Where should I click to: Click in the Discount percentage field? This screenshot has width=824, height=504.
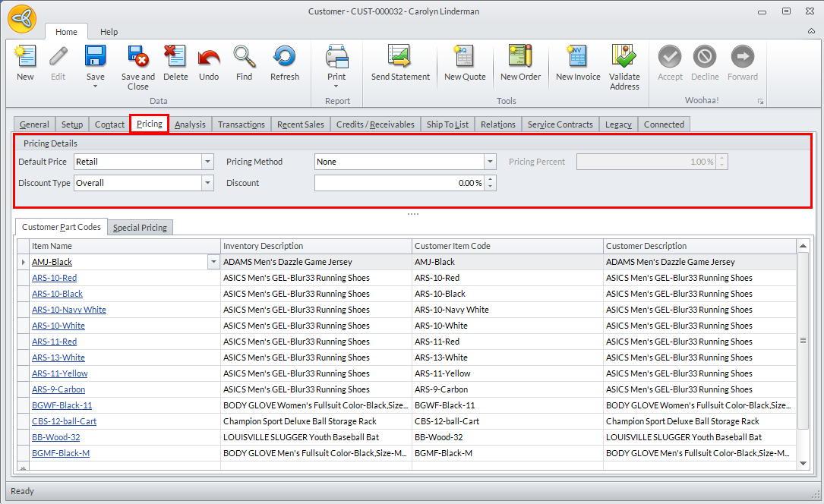point(399,183)
